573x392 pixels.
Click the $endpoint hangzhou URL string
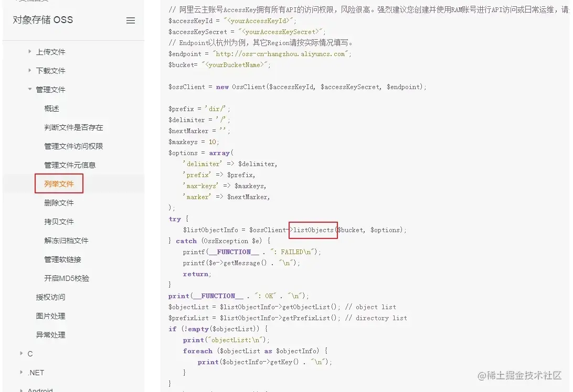pyautogui.click(x=280, y=53)
